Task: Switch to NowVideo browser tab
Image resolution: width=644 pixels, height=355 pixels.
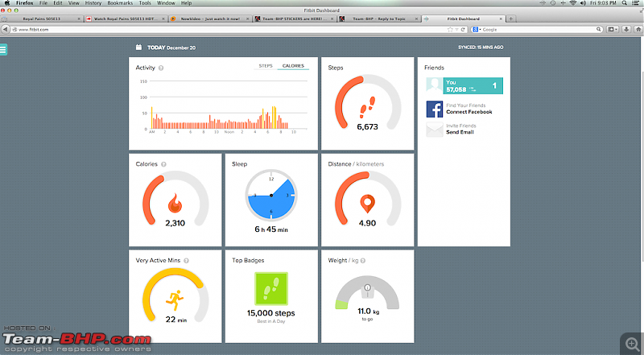Action: coord(210,19)
